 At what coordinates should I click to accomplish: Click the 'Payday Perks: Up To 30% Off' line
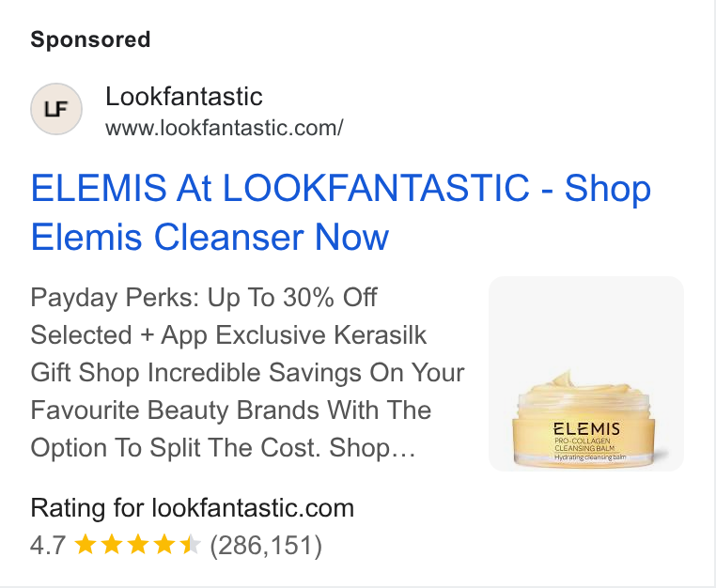[x=204, y=298]
